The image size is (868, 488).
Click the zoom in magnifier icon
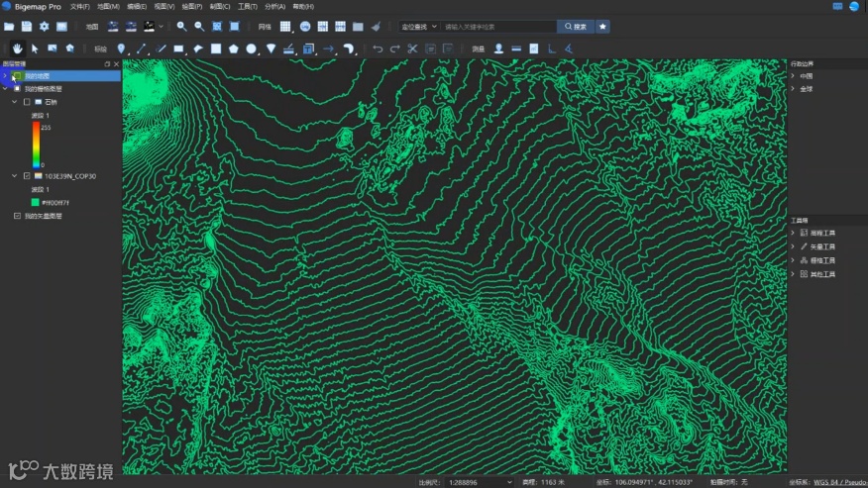coord(181,27)
